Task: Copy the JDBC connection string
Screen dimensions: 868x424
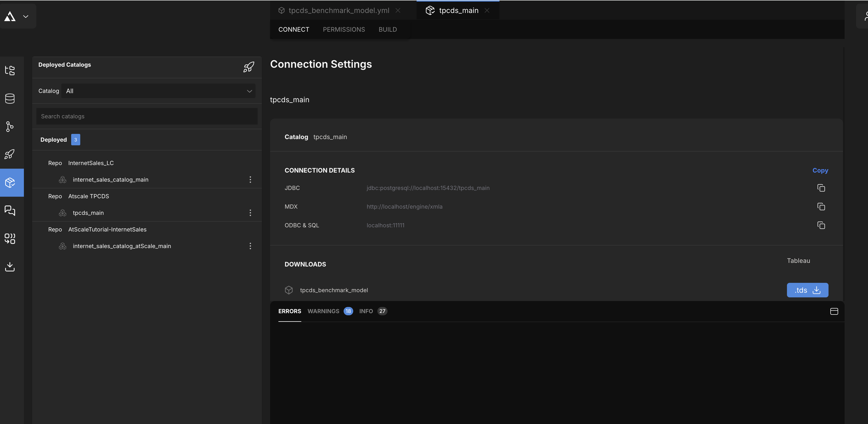Action: (821, 188)
